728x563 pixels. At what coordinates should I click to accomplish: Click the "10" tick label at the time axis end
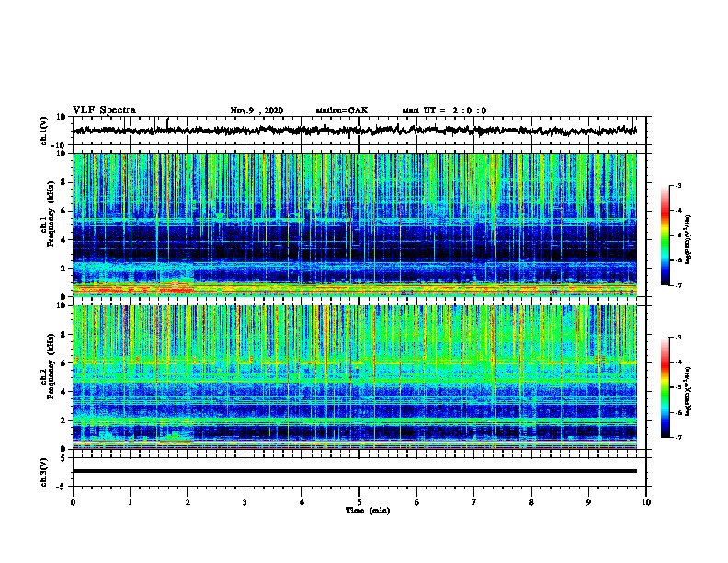646,502
